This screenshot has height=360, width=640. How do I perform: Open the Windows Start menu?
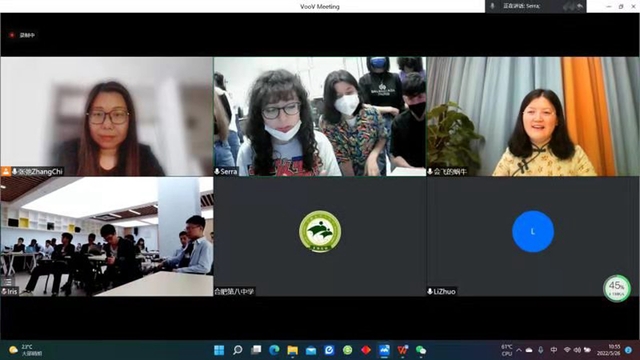click(x=219, y=350)
